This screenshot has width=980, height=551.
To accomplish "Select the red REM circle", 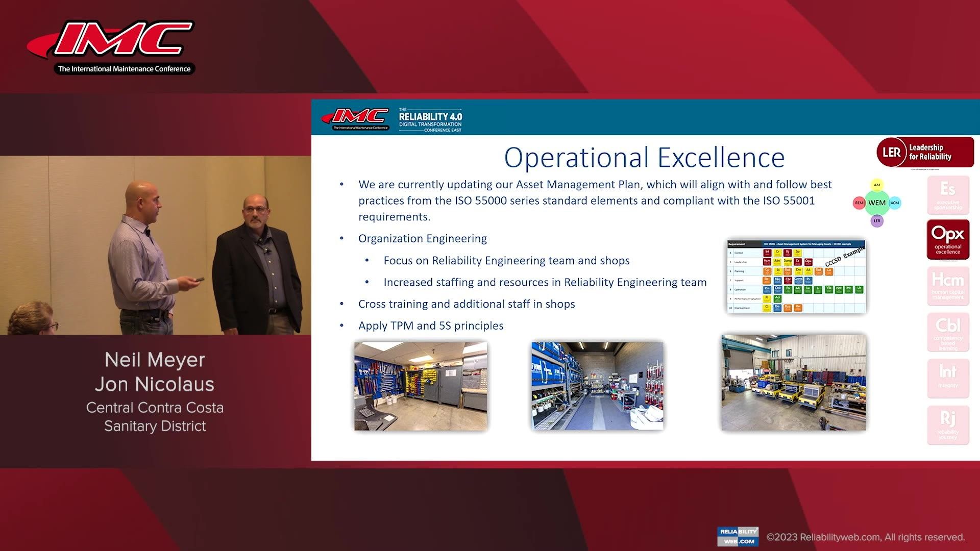I will pyautogui.click(x=859, y=203).
